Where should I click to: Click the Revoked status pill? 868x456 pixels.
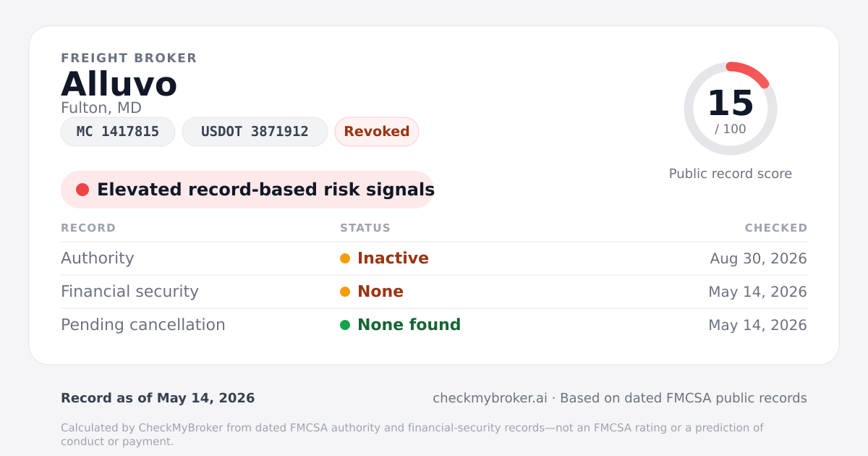pyautogui.click(x=377, y=132)
